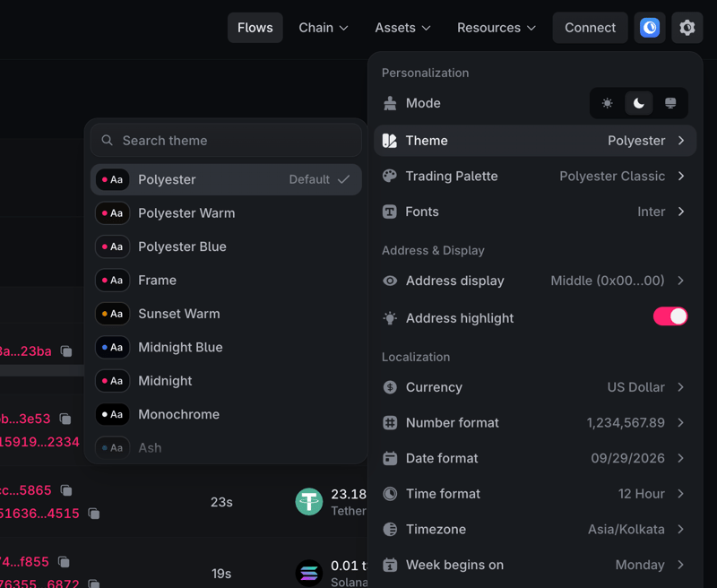Image resolution: width=717 pixels, height=588 pixels.
Task: Select the Frame theme
Action: coord(227,281)
